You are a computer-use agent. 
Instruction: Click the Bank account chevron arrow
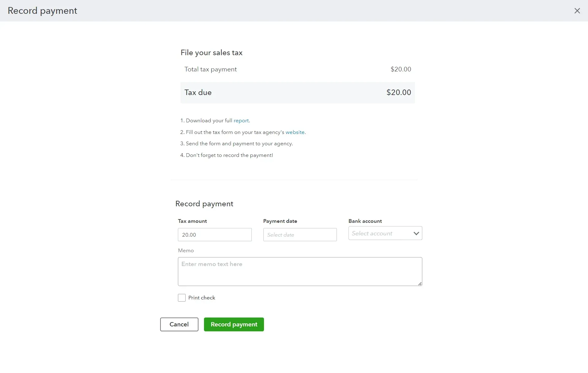(x=416, y=233)
